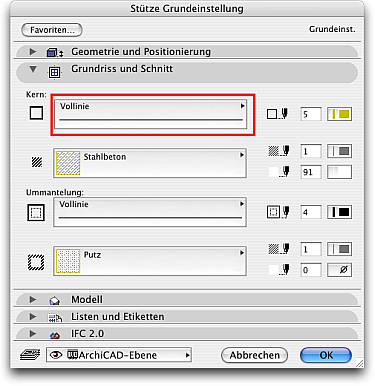The image size is (375, 386).
Task: Click the layers stack icon
Action: tap(30, 355)
